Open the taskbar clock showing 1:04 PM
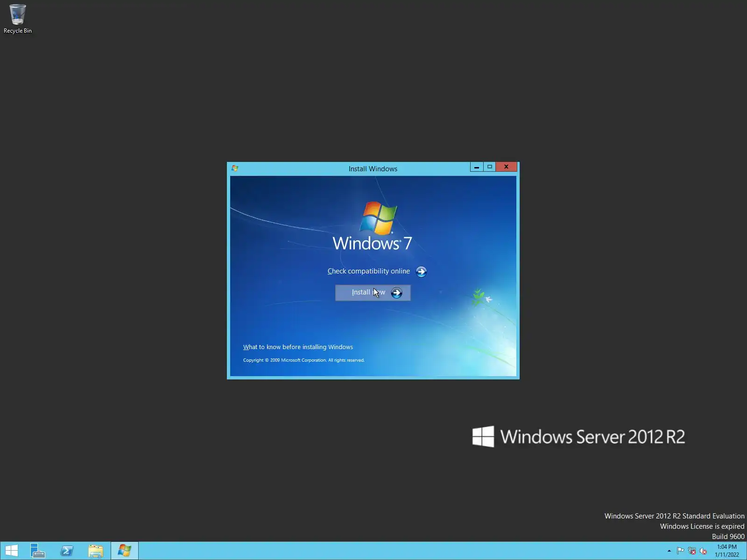Viewport: 747px width, 560px height. (727, 551)
